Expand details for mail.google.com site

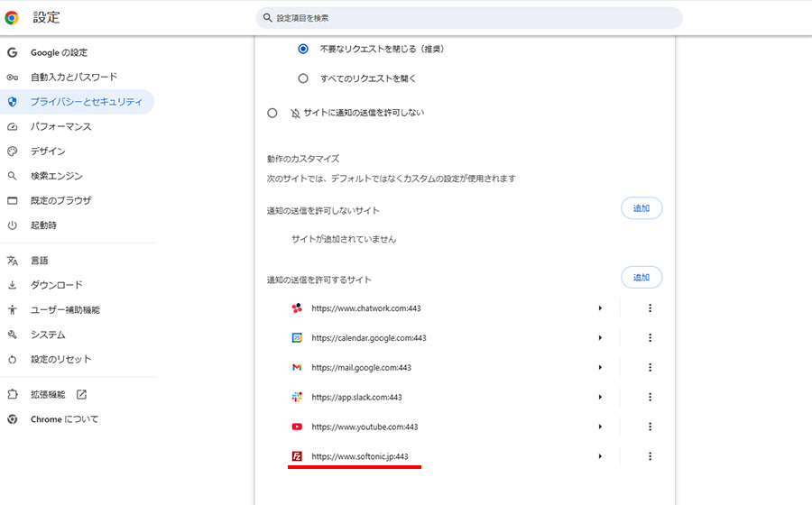click(600, 368)
